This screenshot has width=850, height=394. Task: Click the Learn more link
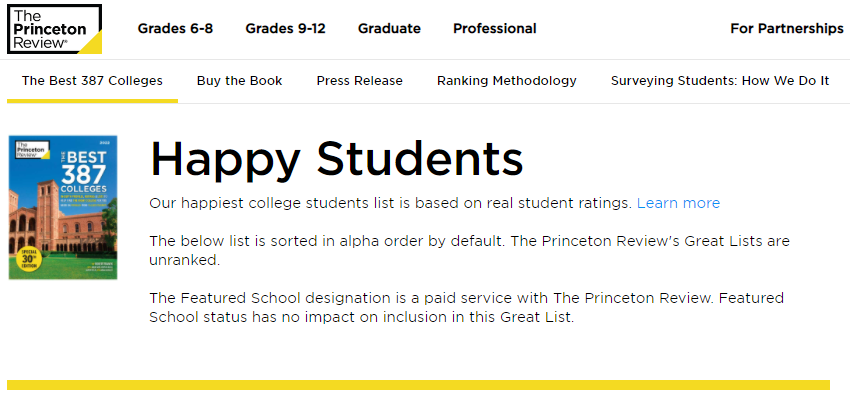click(678, 203)
